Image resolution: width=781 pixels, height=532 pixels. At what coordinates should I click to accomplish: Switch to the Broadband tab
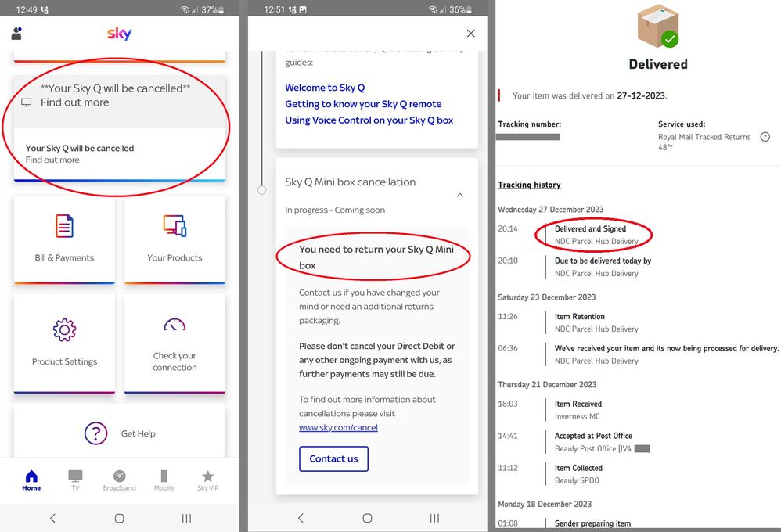point(120,480)
